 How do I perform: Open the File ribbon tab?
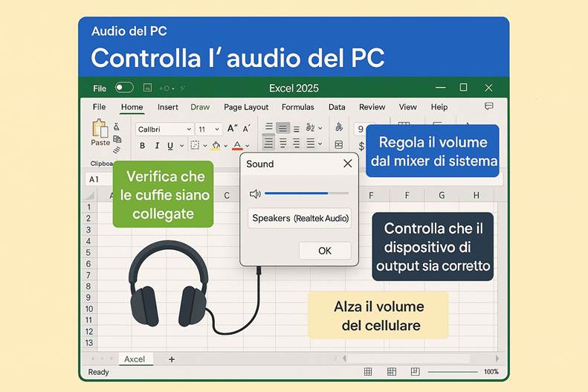click(99, 107)
